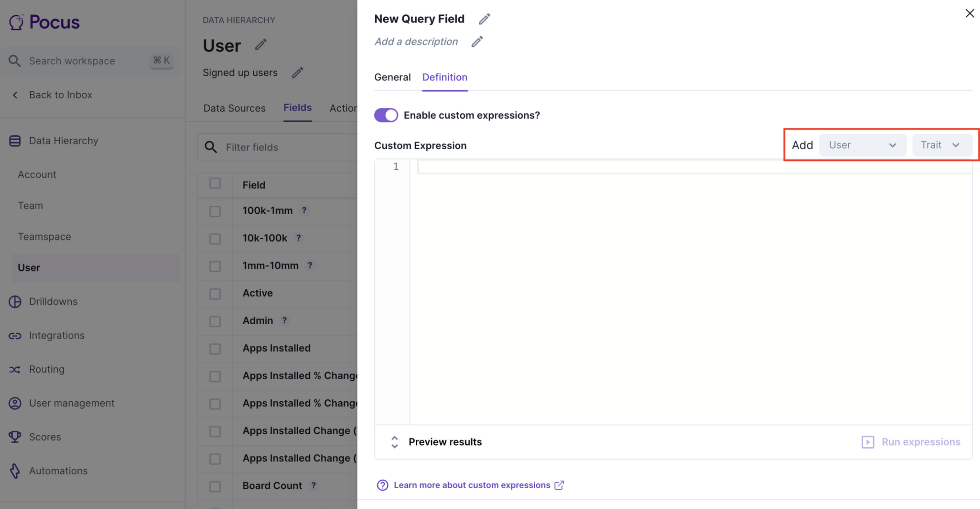980x509 pixels.
Task: Open Learn more about custom expressions link
Action: [x=472, y=485]
